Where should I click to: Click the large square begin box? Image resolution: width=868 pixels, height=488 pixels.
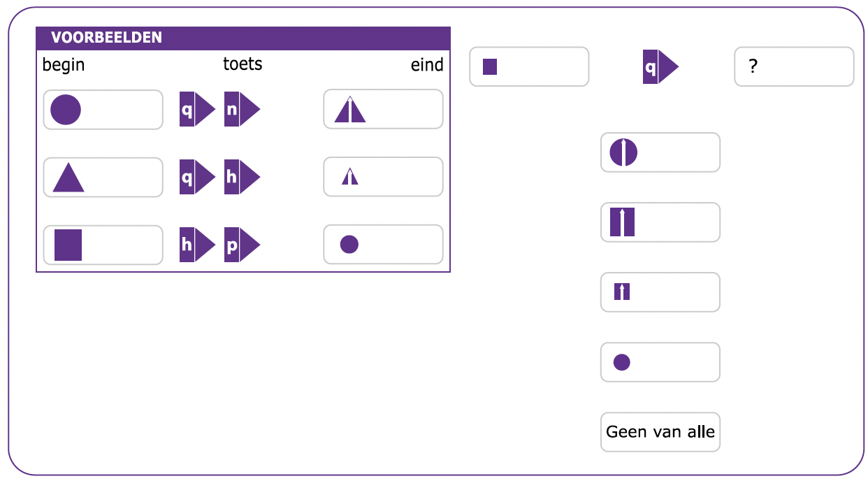[x=103, y=245]
